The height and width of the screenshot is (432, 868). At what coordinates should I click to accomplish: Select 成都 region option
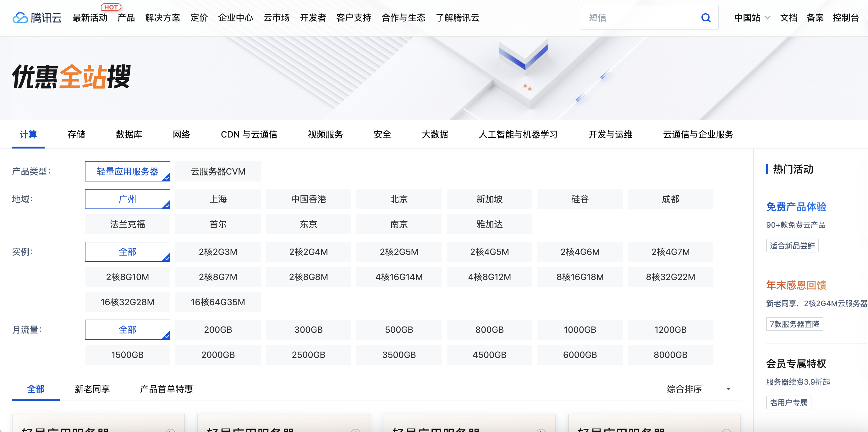[x=671, y=199]
